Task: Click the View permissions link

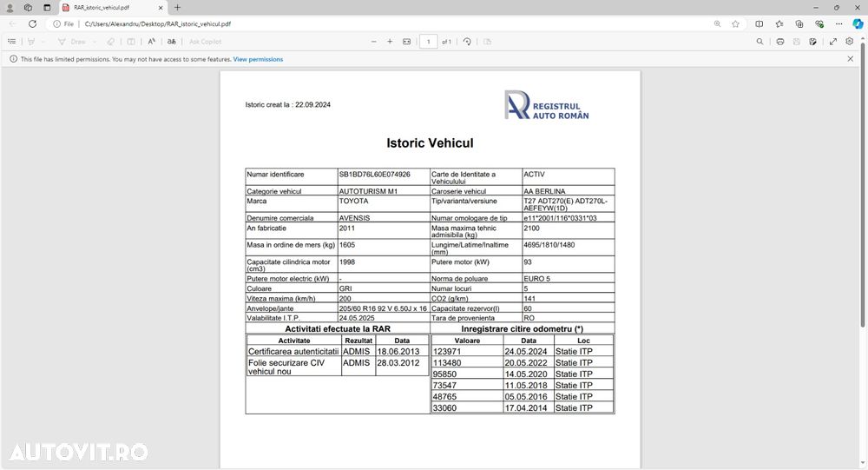Action: (x=258, y=59)
